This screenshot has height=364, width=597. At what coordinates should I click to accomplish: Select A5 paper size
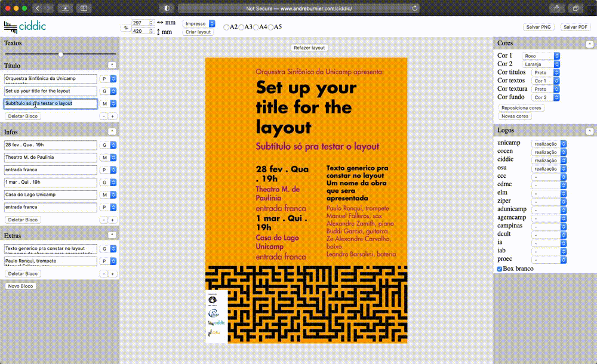click(x=270, y=27)
